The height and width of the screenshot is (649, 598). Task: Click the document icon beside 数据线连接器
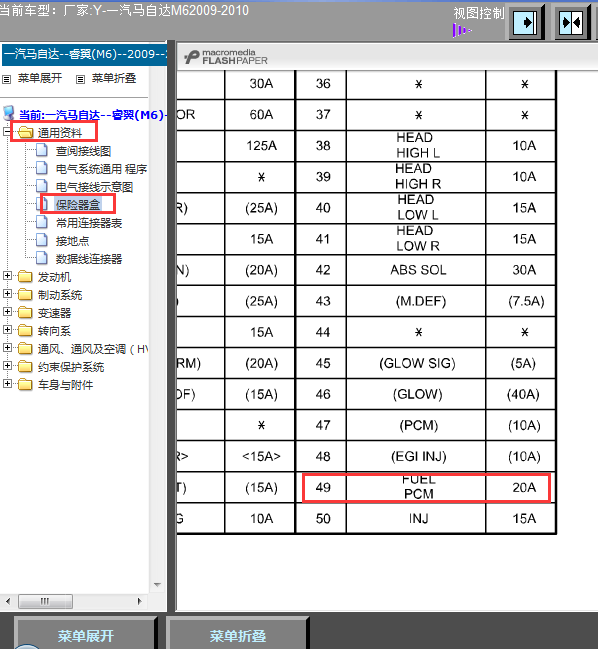41,258
